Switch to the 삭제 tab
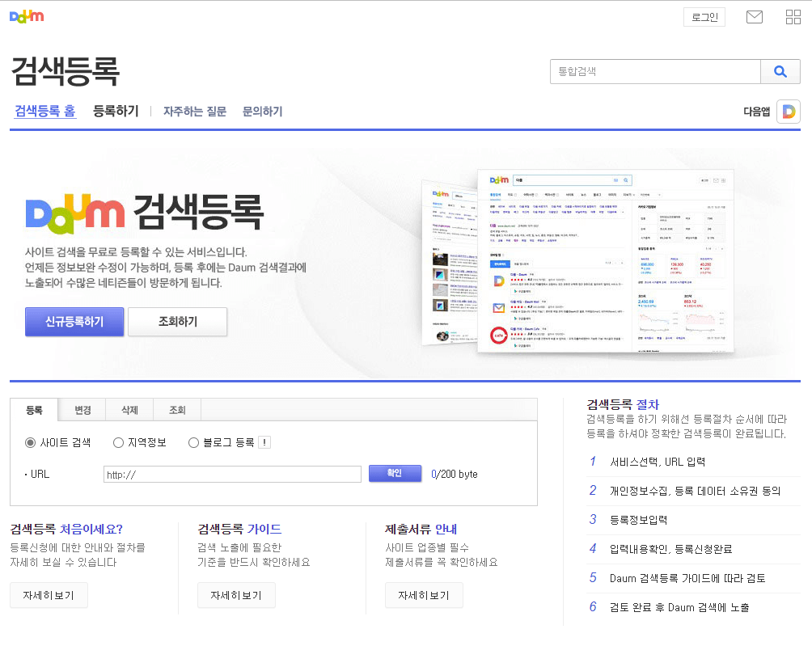Image resolution: width=812 pixels, height=646 pixels. point(128,410)
